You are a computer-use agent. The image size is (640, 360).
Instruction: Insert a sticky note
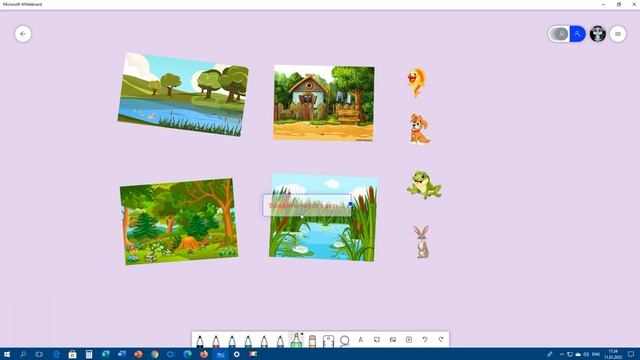[377, 340]
